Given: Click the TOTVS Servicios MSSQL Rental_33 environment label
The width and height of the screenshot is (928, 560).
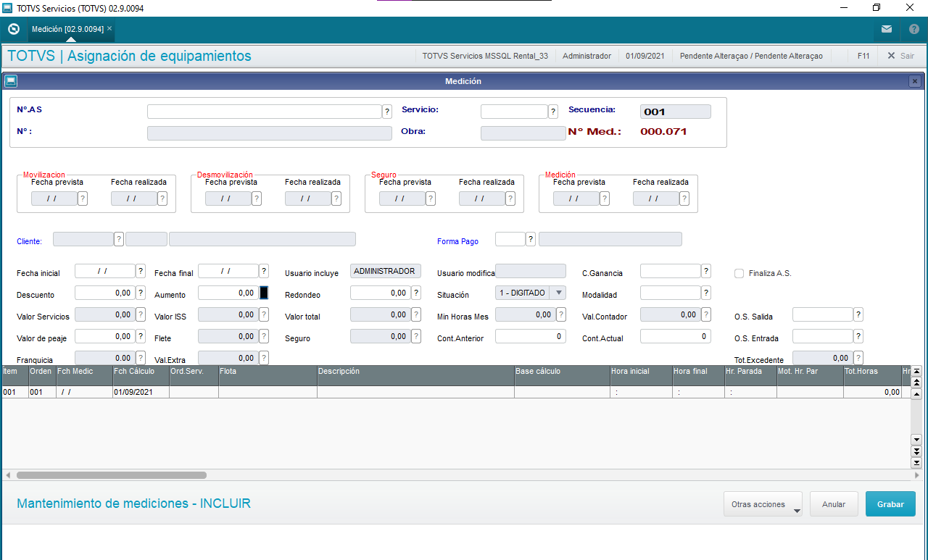Looking at the screenshot, I should pos(485,56).
